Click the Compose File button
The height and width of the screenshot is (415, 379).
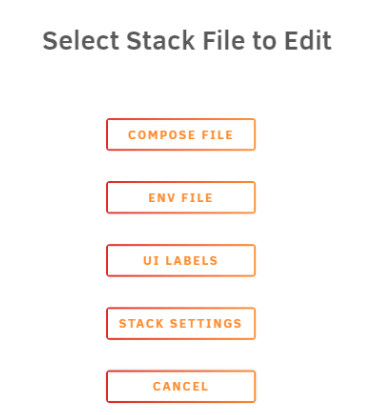(181, 134)
